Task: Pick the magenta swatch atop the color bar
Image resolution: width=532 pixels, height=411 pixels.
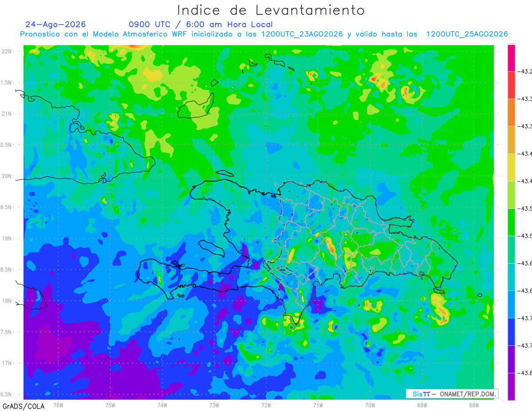Action: 511,58
